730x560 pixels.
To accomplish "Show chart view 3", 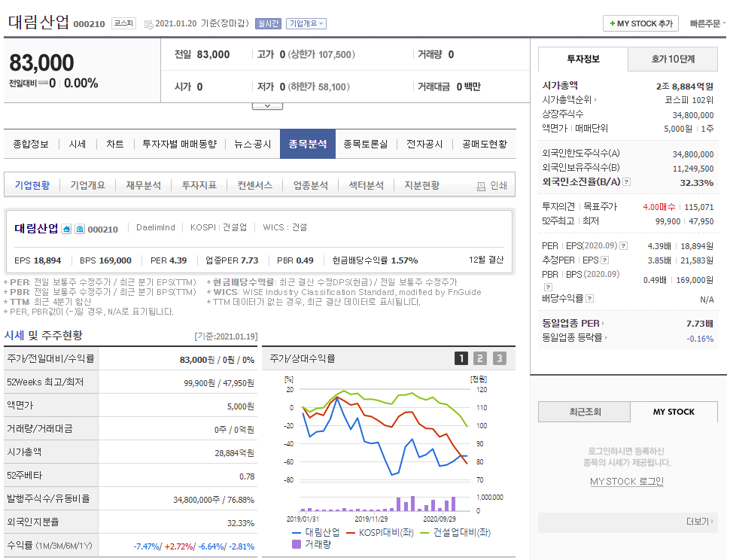I will click(499, 358).
